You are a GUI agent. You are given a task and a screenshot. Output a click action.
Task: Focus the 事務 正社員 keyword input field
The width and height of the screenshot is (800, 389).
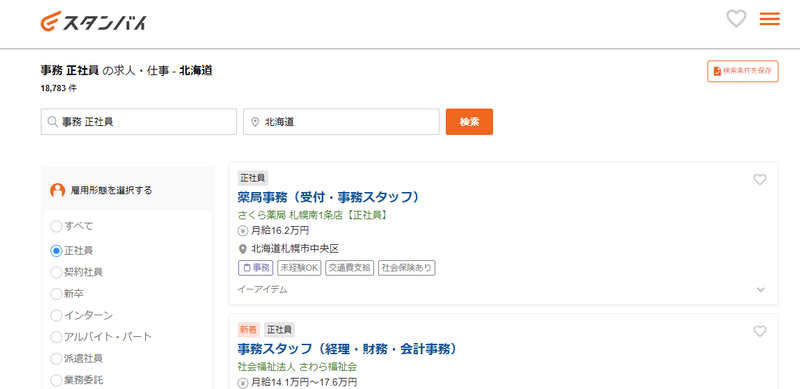pyautogui.click(x=139, y=122)
